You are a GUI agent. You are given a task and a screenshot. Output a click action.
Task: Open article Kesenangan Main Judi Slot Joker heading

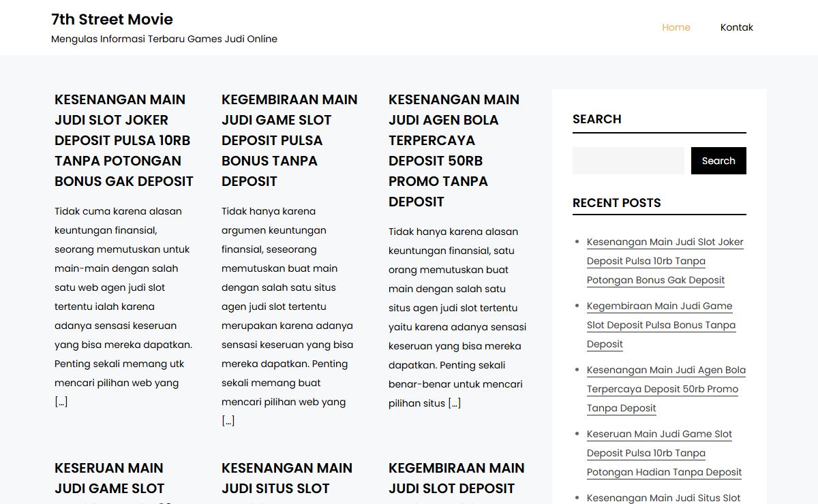coord(124,140)
